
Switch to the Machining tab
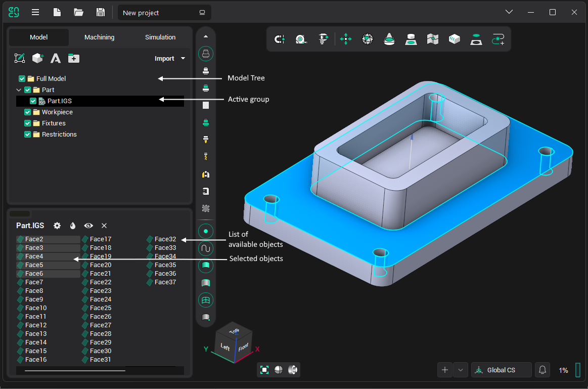(99, 37)
